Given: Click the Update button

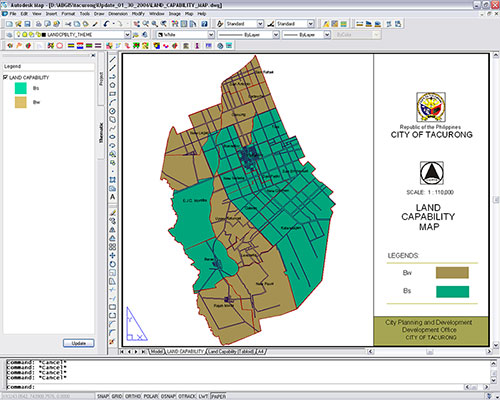Looking at the screenshot, I should click(79, 343).
